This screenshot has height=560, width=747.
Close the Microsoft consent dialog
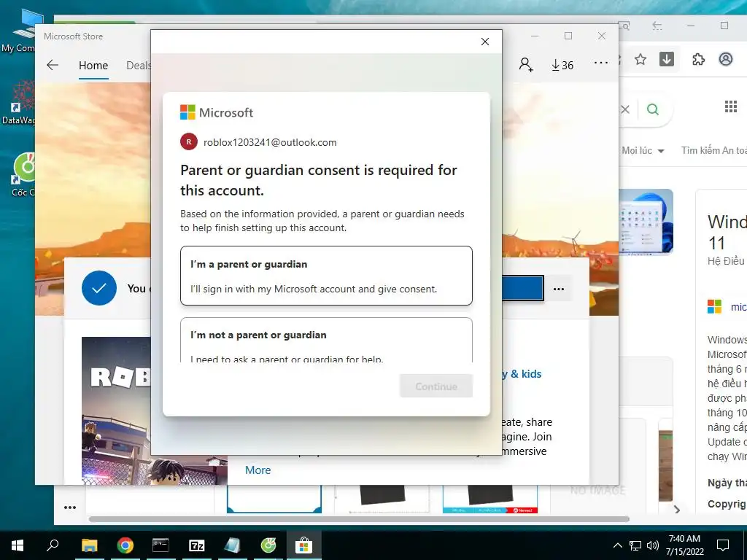click(x=485, y=42)
